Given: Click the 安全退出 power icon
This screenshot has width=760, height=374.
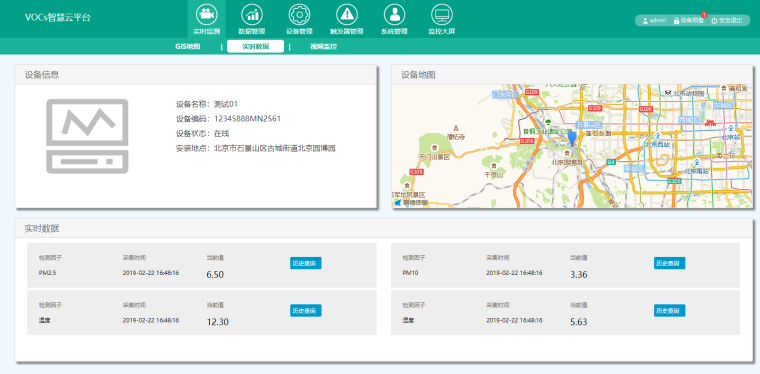Looking at the screenshot, I should click(x=714, y=21).
